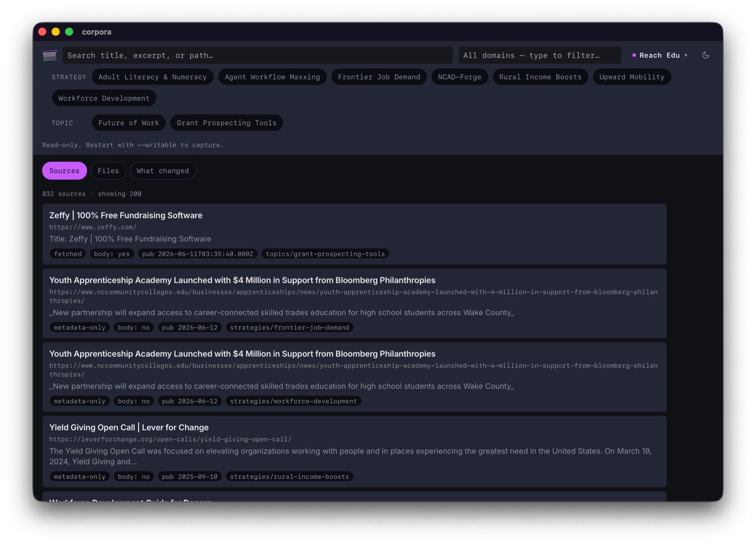Show the What changed tab

pos(163,171)
